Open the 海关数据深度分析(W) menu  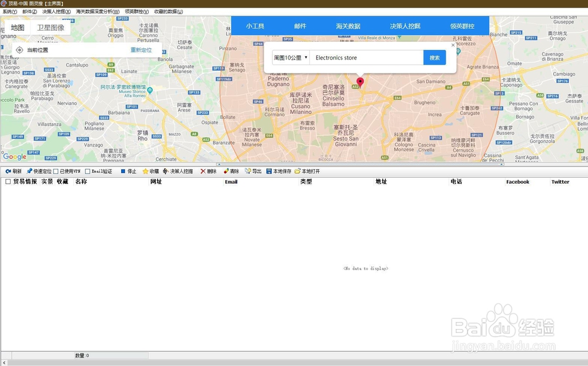(98, 12)
